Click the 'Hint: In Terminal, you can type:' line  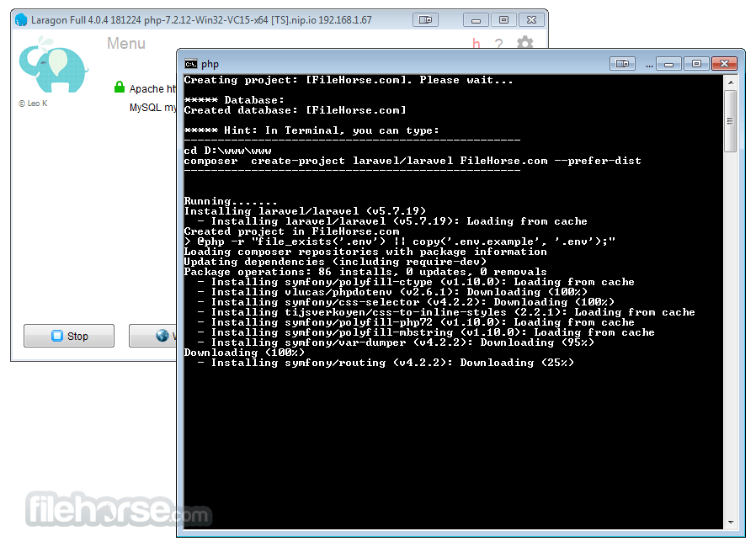(x=311, y=130)
